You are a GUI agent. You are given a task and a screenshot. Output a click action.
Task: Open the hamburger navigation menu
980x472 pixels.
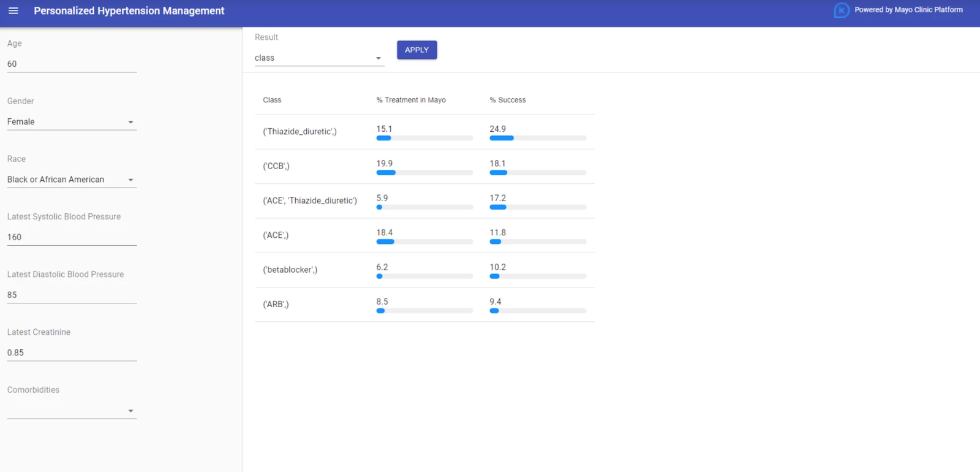(x=13, y=11)
